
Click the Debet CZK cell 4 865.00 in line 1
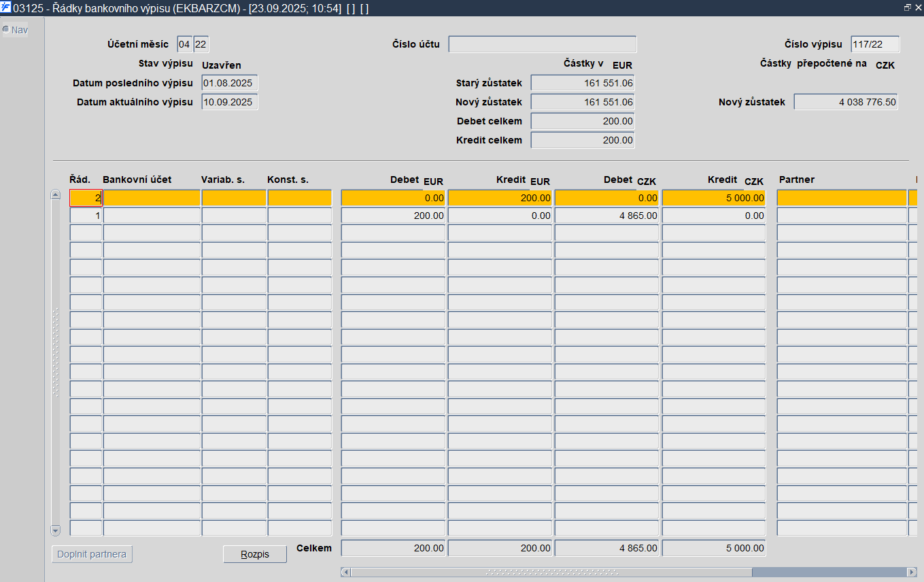pos(607,216)
